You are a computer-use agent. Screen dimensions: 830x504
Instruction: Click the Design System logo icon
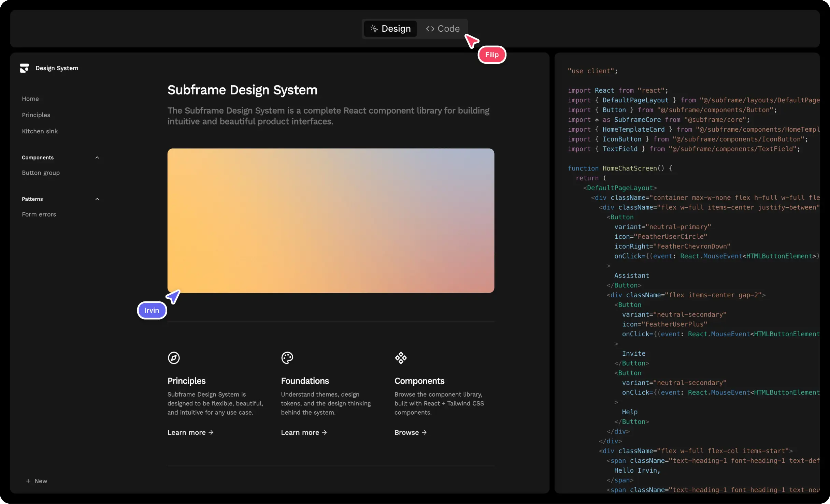coord(24,68)
